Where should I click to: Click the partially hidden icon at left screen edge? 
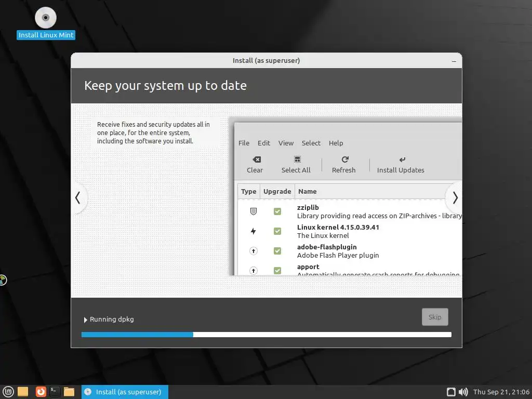(x=3, y=280)
